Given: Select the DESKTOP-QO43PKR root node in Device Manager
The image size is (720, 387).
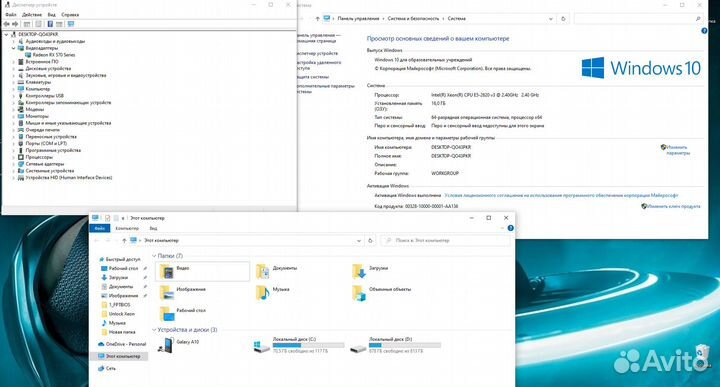Looking at the screenshot, I should 38,34.
